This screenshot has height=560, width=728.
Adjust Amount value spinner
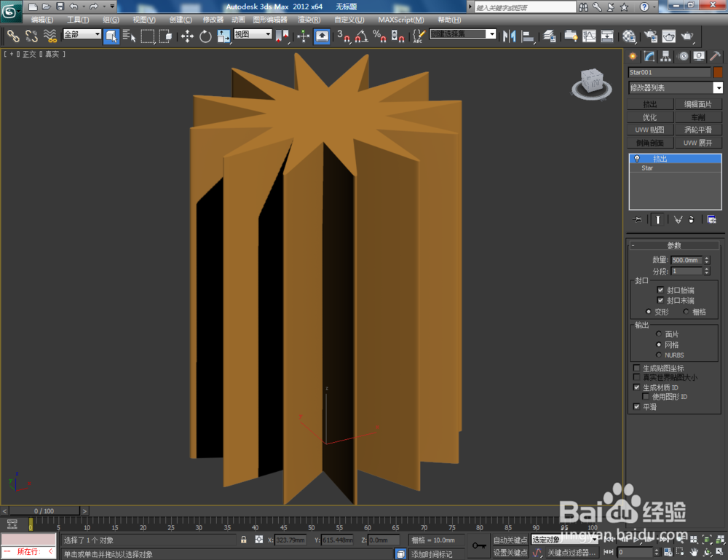click(x=707, y=260)
